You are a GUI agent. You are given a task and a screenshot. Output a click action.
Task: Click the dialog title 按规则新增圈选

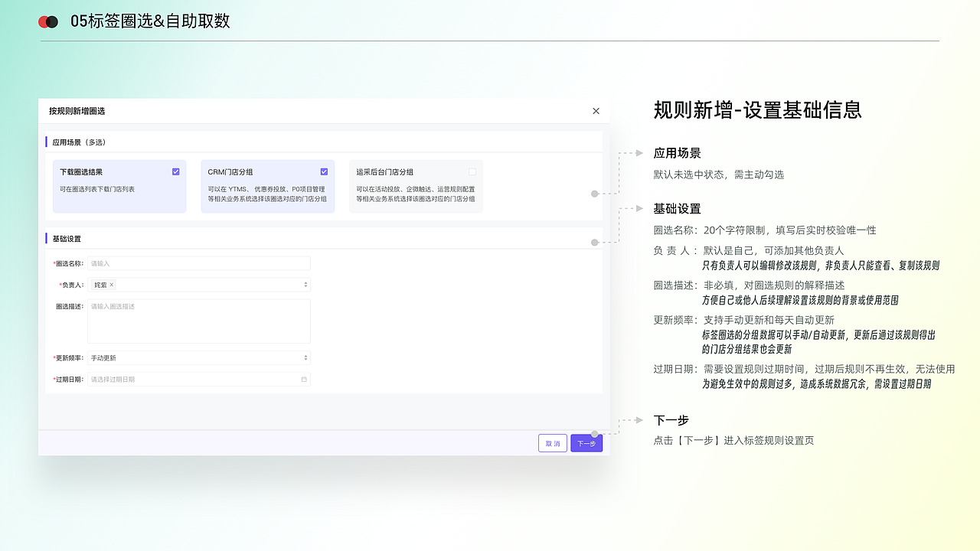pos(77,111)
